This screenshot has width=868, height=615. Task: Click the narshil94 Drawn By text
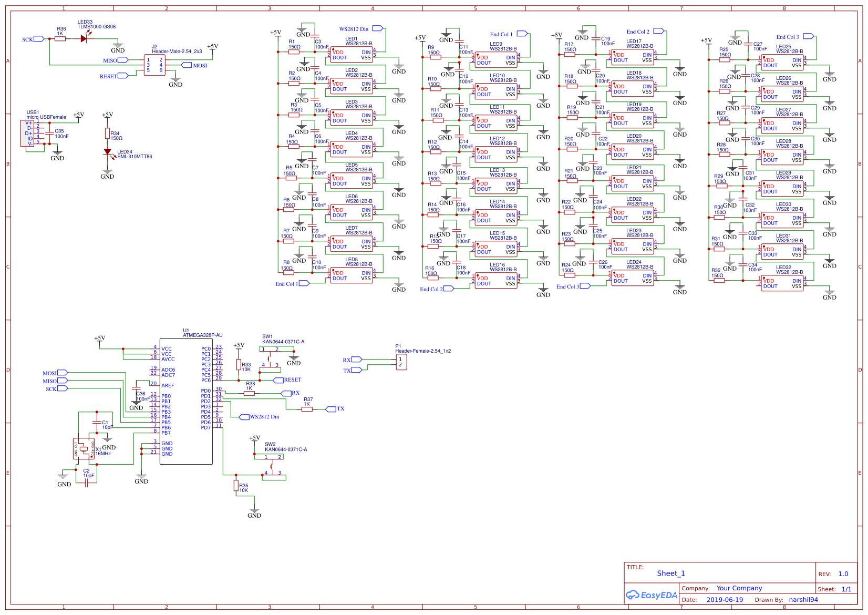click(804, 599)
